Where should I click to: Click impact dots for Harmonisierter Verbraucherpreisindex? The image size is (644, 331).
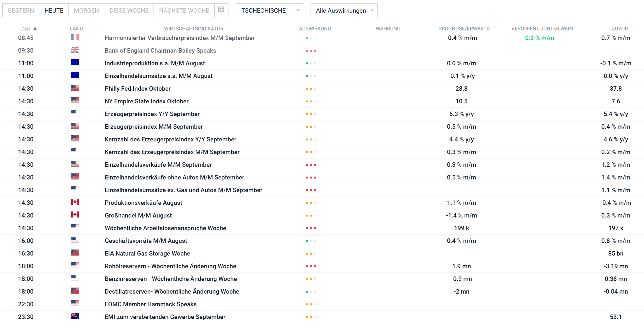point(311,38)
